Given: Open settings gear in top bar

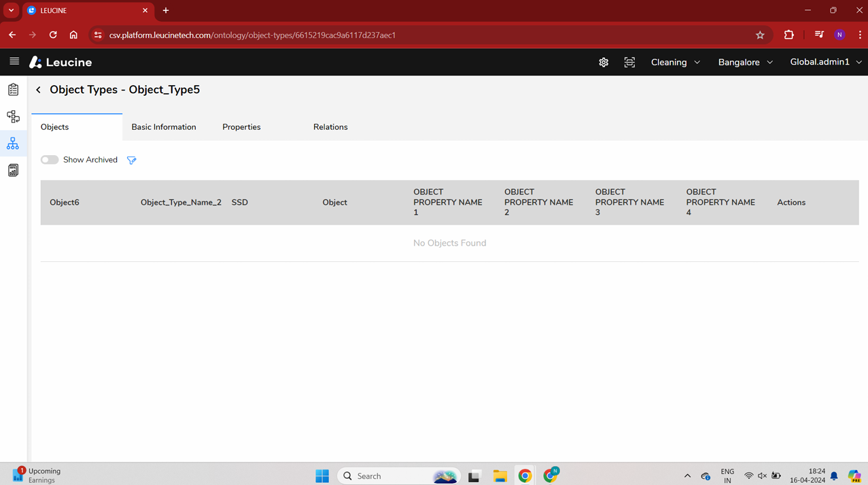Looking at the screenshot, I should coord(604,62).
